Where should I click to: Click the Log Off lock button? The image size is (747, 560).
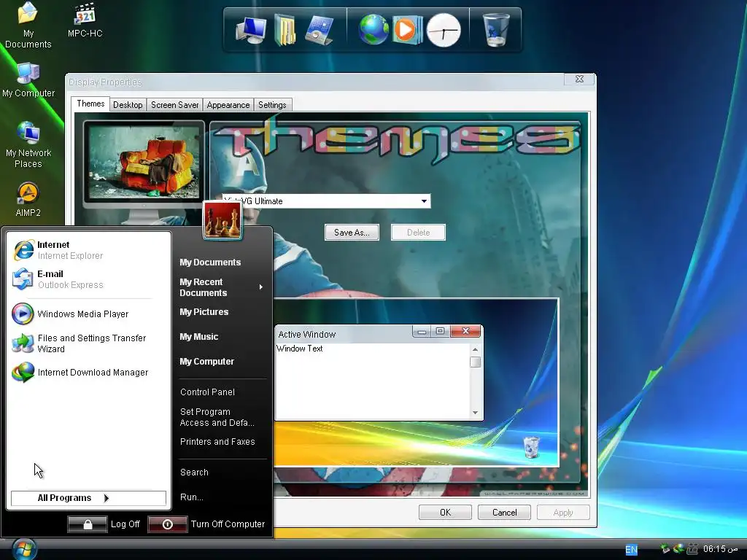pyautogui.click(x=88, y=524)
